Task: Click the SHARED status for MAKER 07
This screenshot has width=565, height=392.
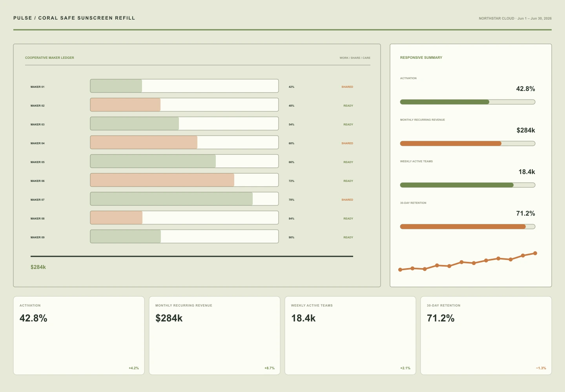Action: click(x=347, y=200)
